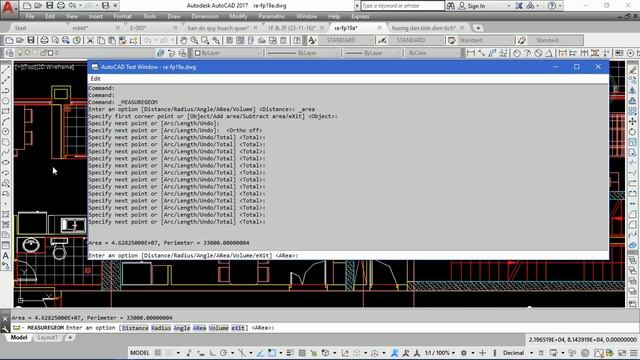
Task: Click the Text Style icon in the styles toolbar
Action: click(312, 40)
